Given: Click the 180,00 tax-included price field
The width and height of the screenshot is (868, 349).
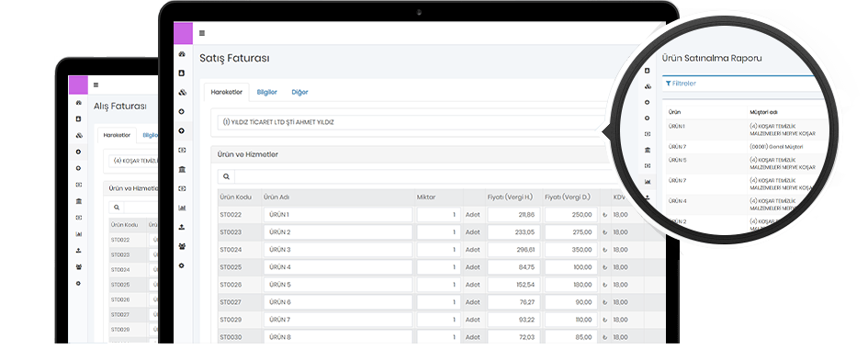Looking at the screenshot, I should coord(571,286).
